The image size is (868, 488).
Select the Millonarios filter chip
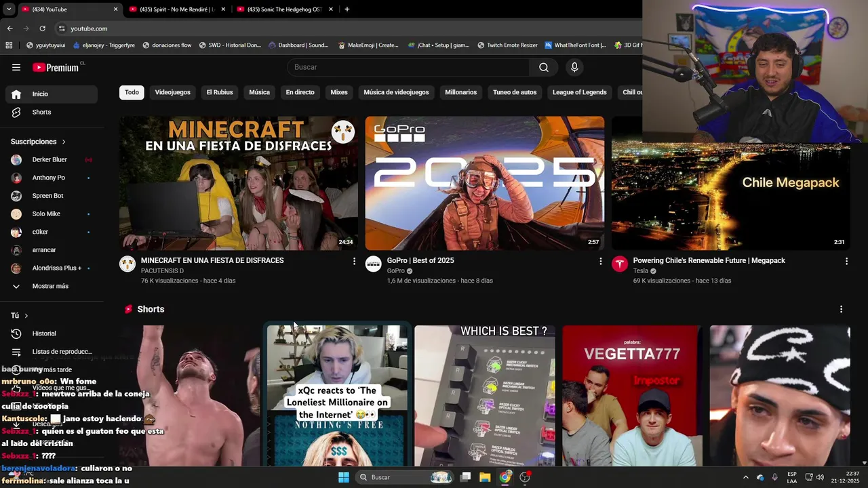click(x=461, y=92)
